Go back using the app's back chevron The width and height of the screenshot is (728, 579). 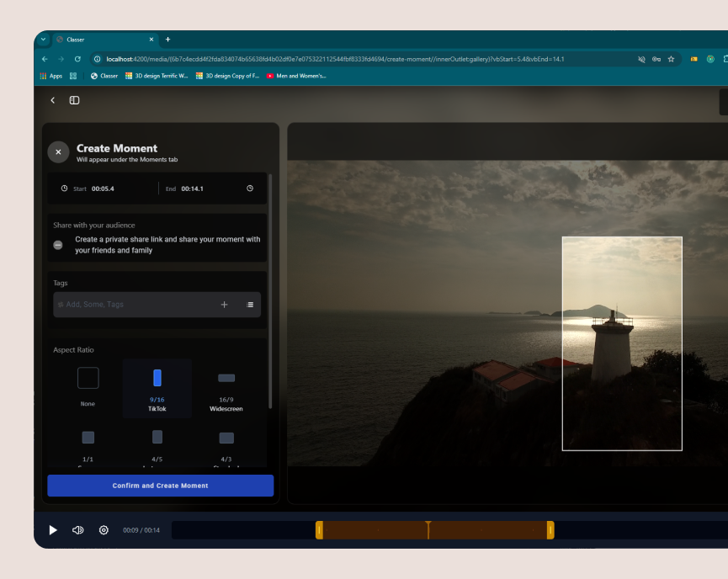coord(53,100)
